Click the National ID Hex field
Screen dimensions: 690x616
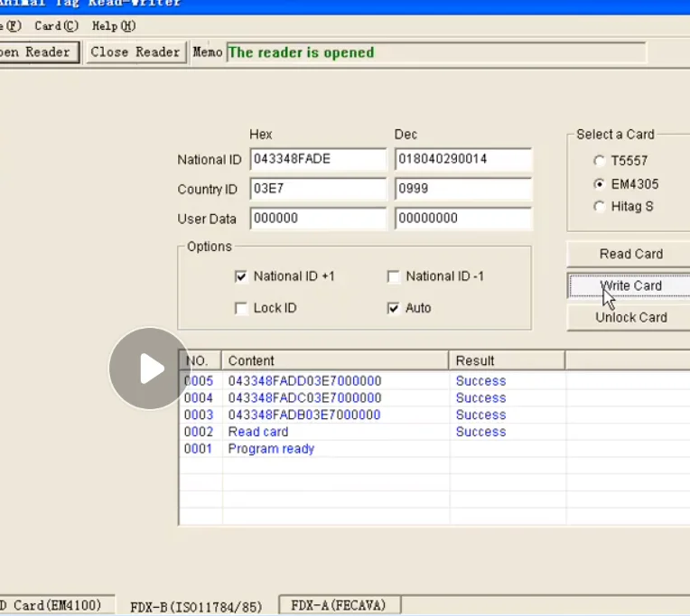[x=318, y=160]
